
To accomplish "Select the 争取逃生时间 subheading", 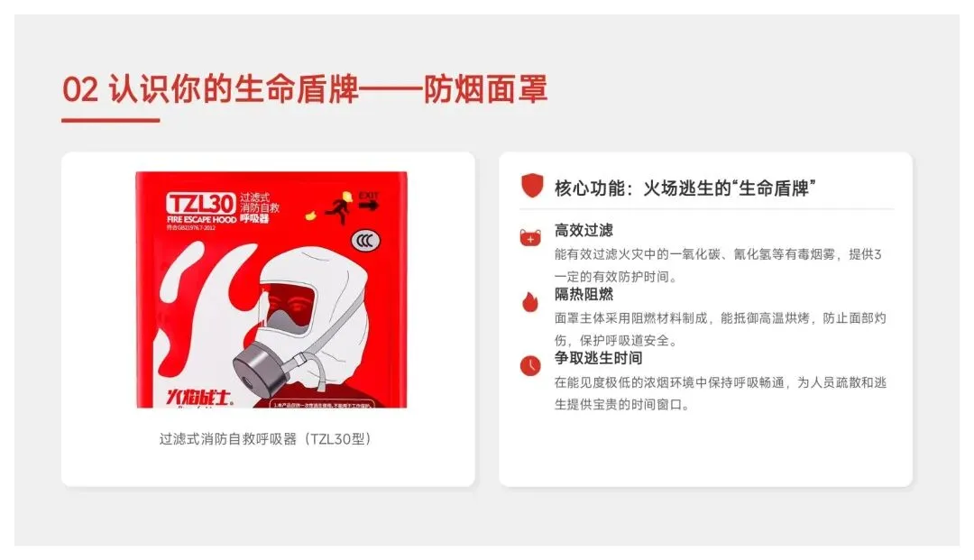I will point(598,358).
